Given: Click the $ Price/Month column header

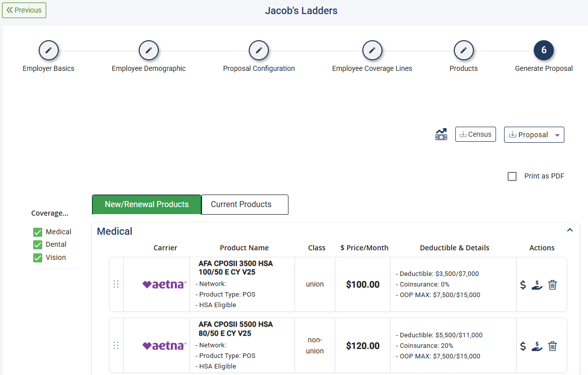Looking at the screenshot, I should tap(364, 248).
